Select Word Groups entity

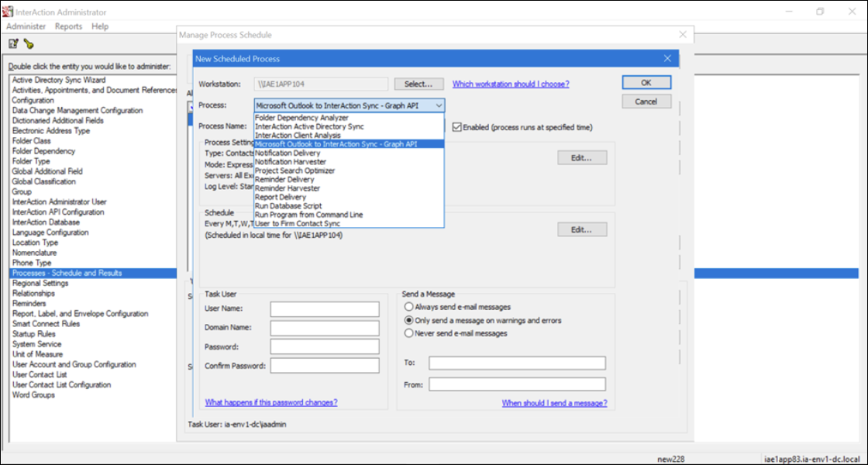(33, 394)
